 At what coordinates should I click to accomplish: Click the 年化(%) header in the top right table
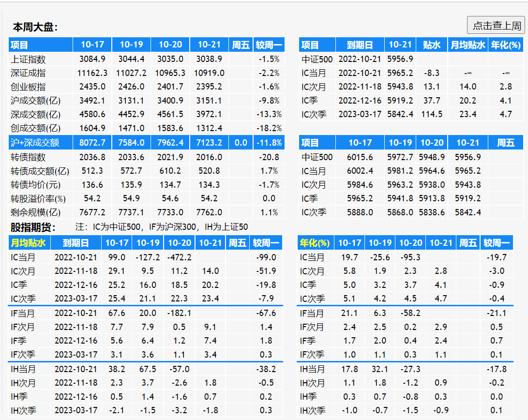[x=506, y=45]
